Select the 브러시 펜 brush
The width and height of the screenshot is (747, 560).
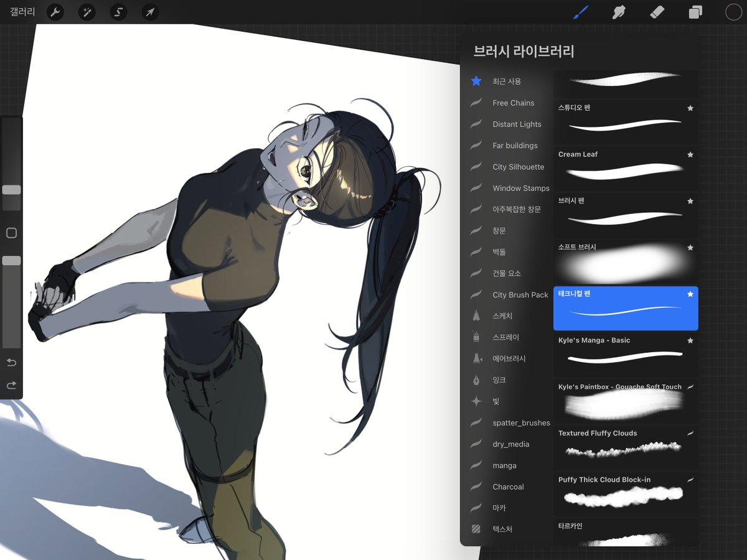pyautogui.click(x=626, y=215)
